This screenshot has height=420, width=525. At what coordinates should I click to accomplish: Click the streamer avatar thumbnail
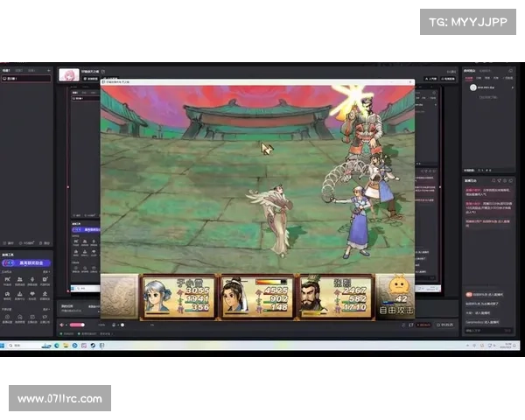[x=69, y=75]
